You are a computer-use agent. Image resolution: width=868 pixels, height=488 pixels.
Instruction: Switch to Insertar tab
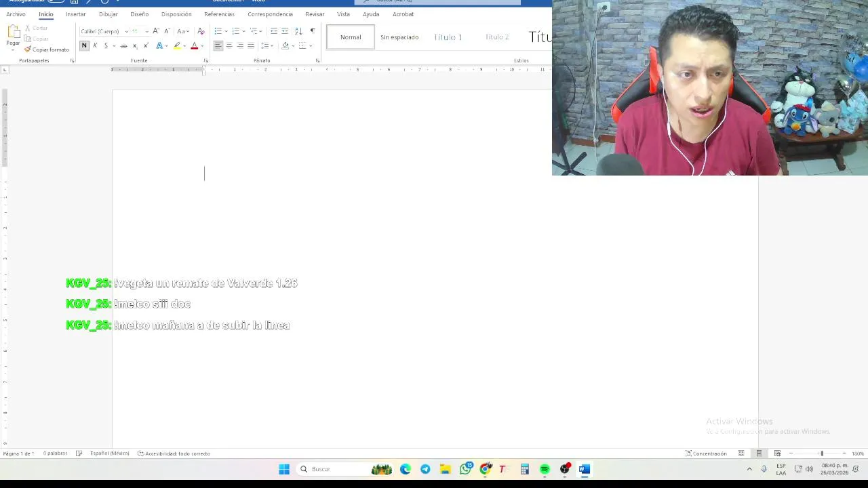76,14
